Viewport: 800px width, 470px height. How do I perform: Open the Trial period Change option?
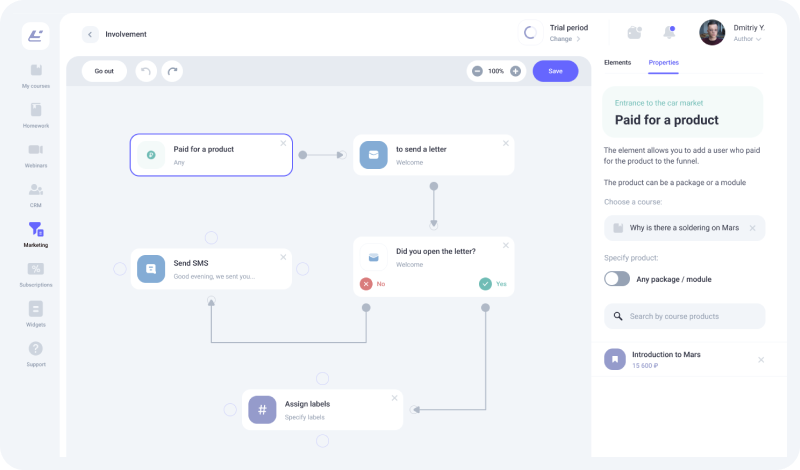(562, 39)
